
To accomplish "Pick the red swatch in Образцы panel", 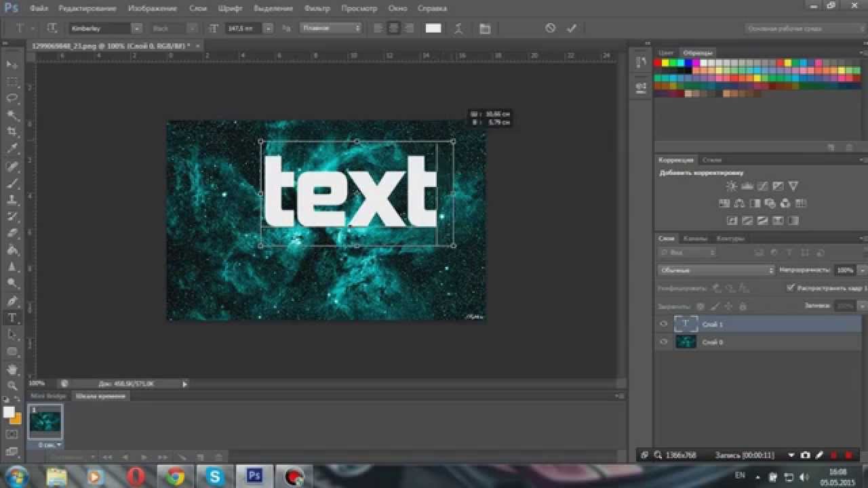I will 657,63.
